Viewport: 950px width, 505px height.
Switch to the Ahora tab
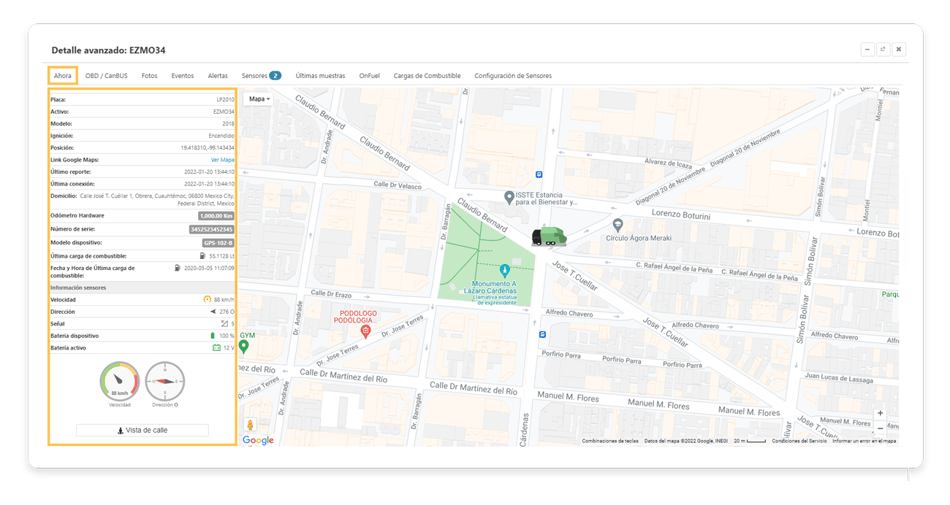[62, 76]
